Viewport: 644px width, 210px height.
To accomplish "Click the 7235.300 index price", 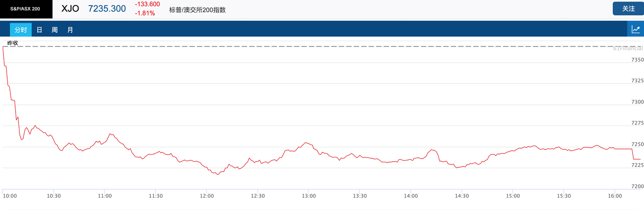I will click(x=107, y=9).
